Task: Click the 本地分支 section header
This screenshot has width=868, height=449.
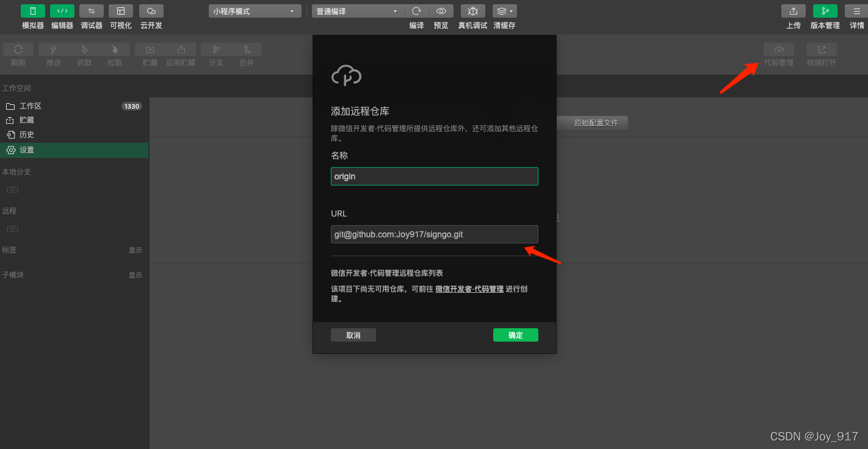Action: click(x=16, y=172)
